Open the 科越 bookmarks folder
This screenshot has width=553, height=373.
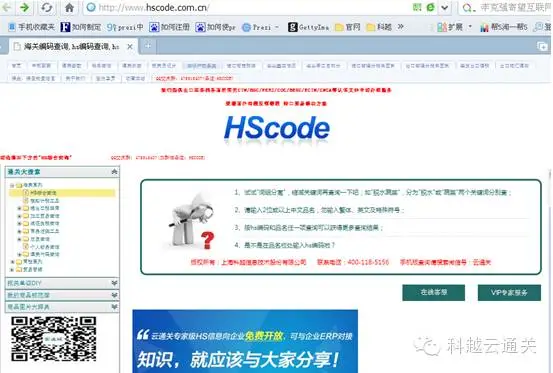379,27
